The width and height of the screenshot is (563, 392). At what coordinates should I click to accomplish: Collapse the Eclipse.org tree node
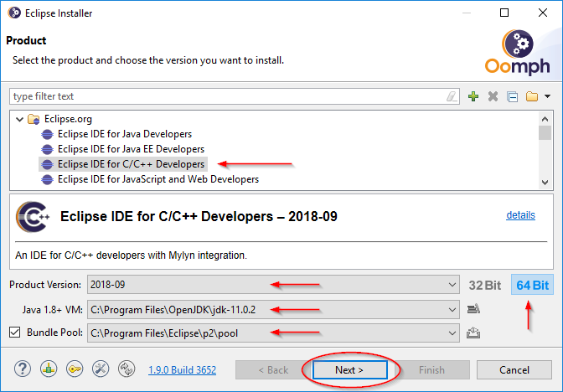18,119
